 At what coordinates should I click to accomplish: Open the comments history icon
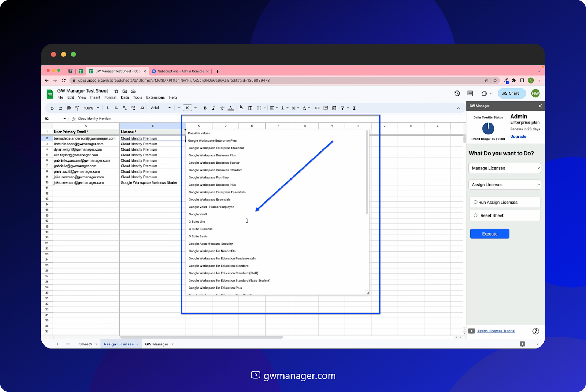click(x=470, y=93)
